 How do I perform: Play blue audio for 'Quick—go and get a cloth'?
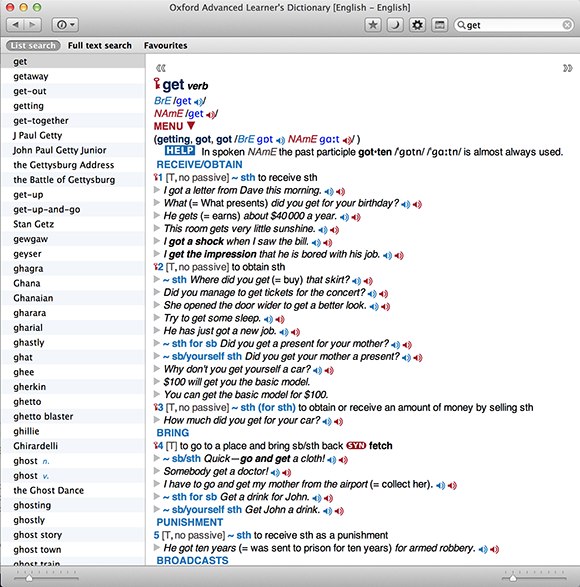(x=331, y=460)
